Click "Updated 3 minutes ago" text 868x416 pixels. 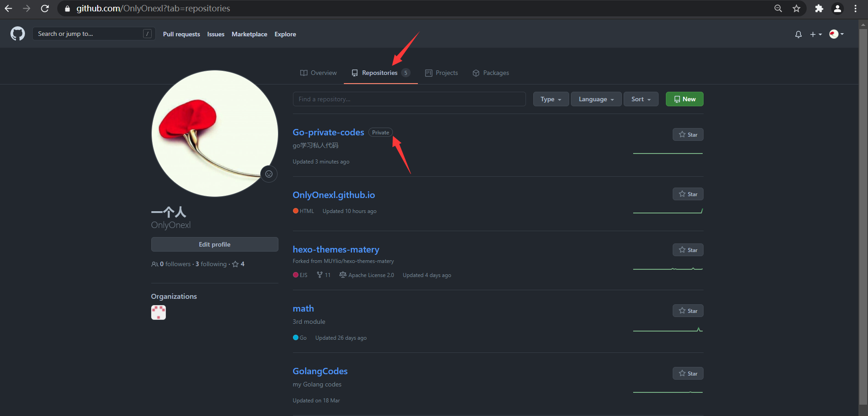[321, 162]
